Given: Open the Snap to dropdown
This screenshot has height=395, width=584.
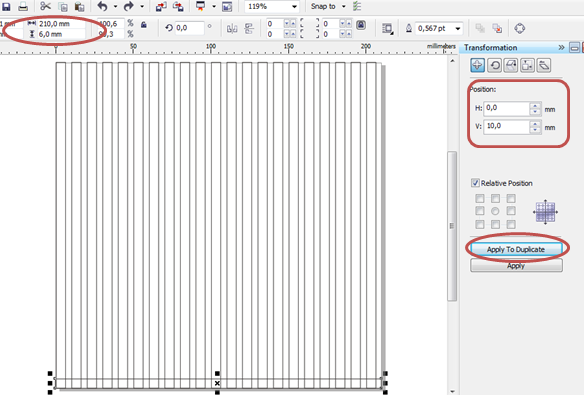Looking at the screenshot, I should click(343, 6).
